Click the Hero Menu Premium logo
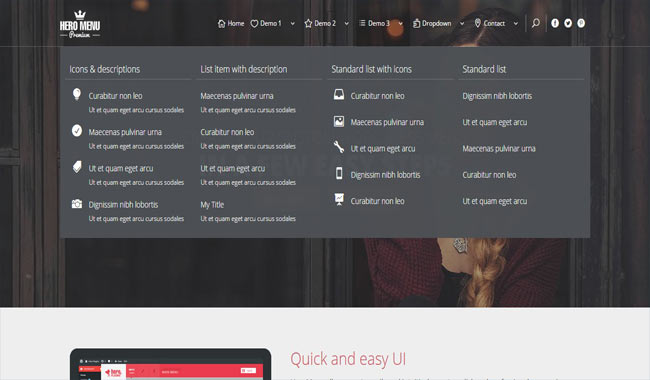The image size is (650, 380). tap(80, 24)
